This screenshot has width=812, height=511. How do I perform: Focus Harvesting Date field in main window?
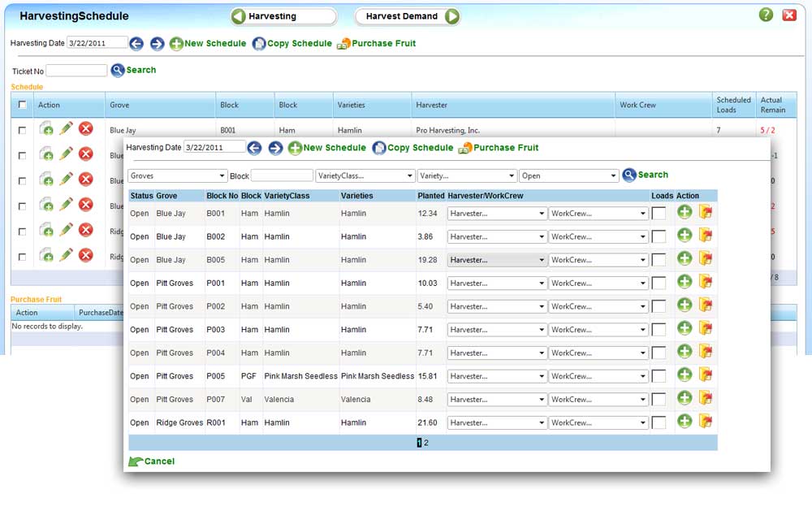pyautogui.click(x=97, y=42)
